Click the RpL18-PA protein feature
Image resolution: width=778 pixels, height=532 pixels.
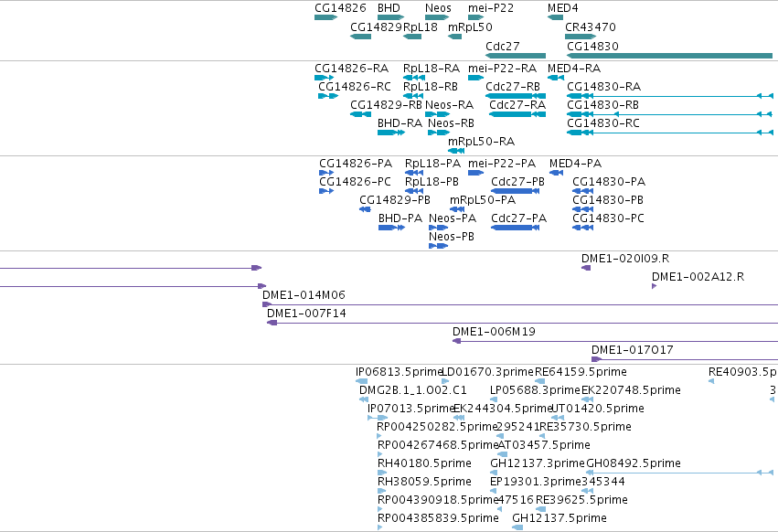[x=414, y=173]
